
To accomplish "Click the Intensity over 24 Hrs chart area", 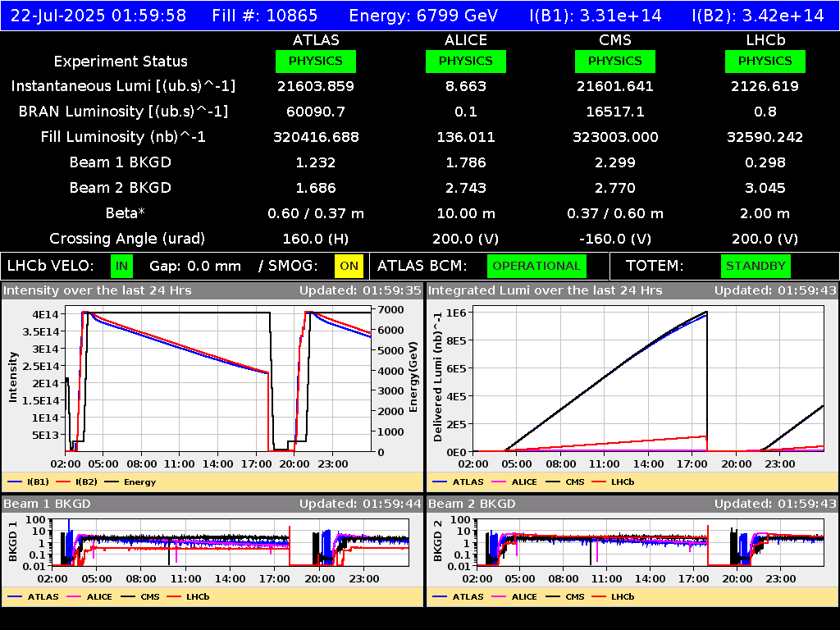I will 218,379.
